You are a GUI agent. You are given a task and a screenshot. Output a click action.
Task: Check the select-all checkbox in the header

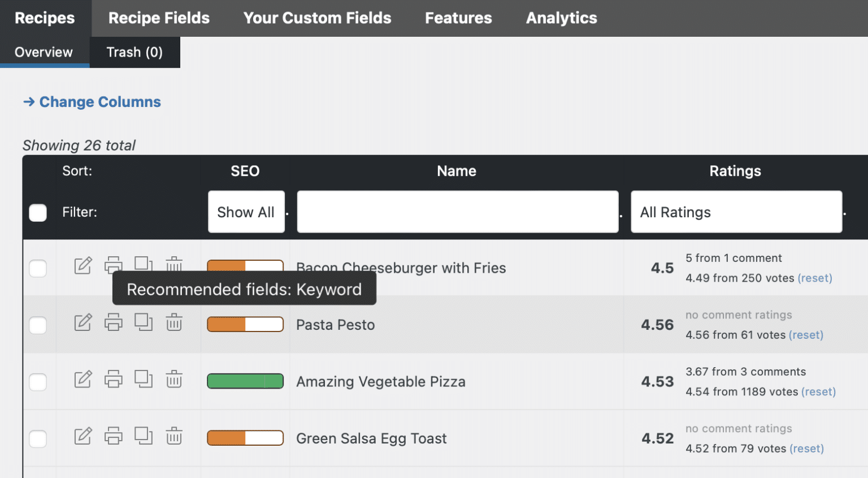pos(37,213)
